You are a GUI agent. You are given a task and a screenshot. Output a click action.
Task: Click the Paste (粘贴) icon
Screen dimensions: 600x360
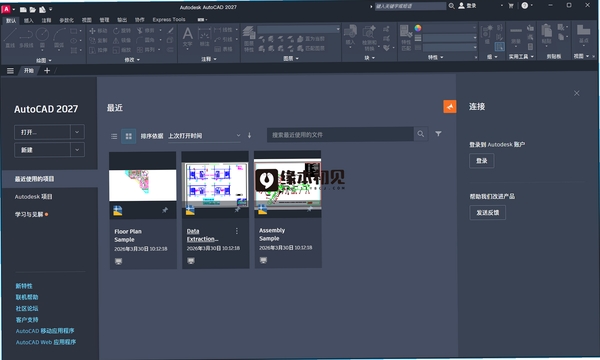[x=546, y=34]
